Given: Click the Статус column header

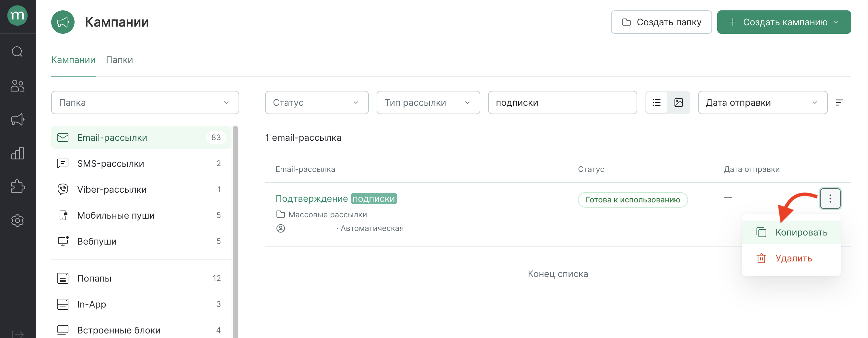Looking at the screenshot, I should (591, 169).
